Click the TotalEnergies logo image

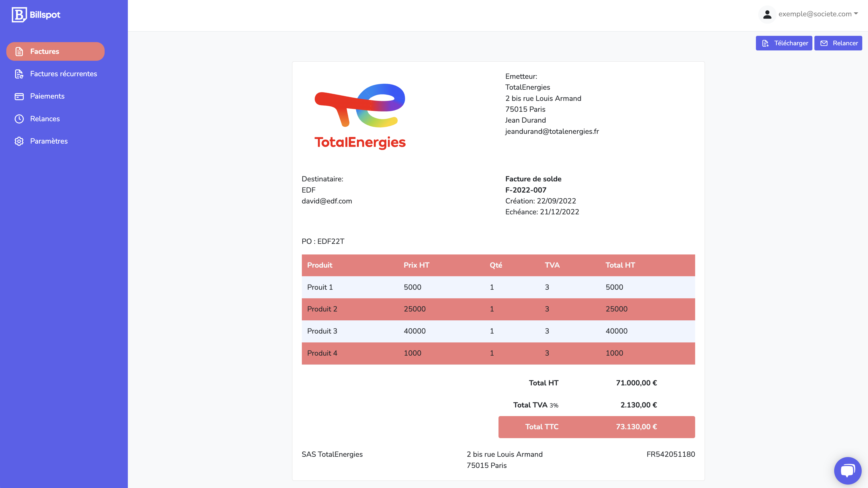tap(360, 116)
